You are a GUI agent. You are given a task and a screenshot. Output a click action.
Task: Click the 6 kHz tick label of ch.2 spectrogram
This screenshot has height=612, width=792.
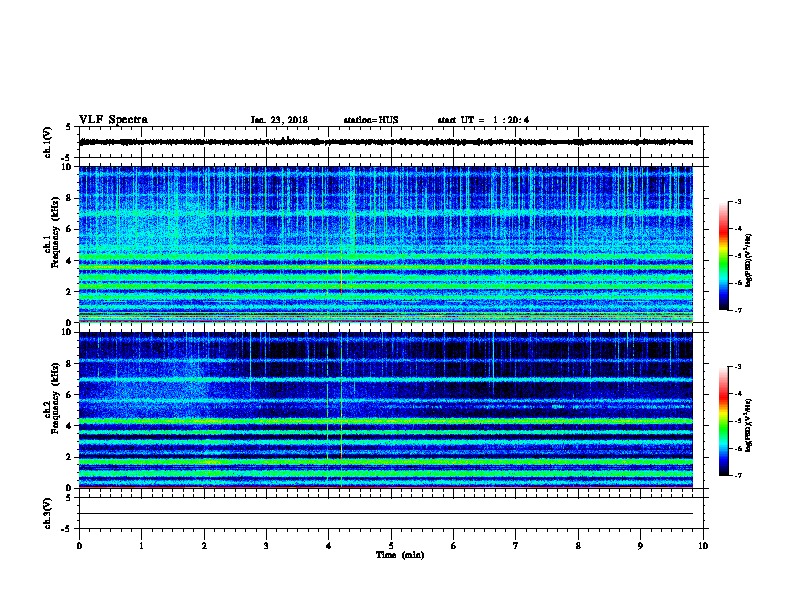coord(69,395)
